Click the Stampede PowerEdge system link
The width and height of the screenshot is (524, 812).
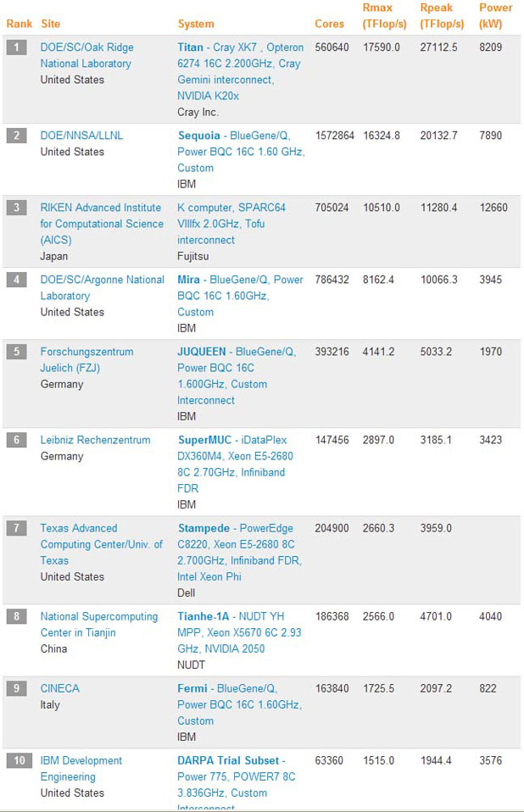(x=239, y=552)
